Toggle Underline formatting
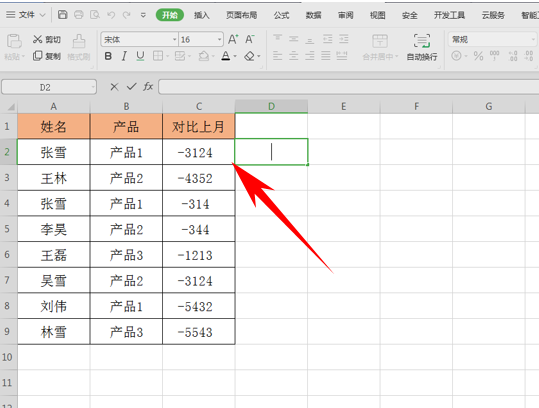The width and height of the screenshot is (539, 408). (140, 56)
